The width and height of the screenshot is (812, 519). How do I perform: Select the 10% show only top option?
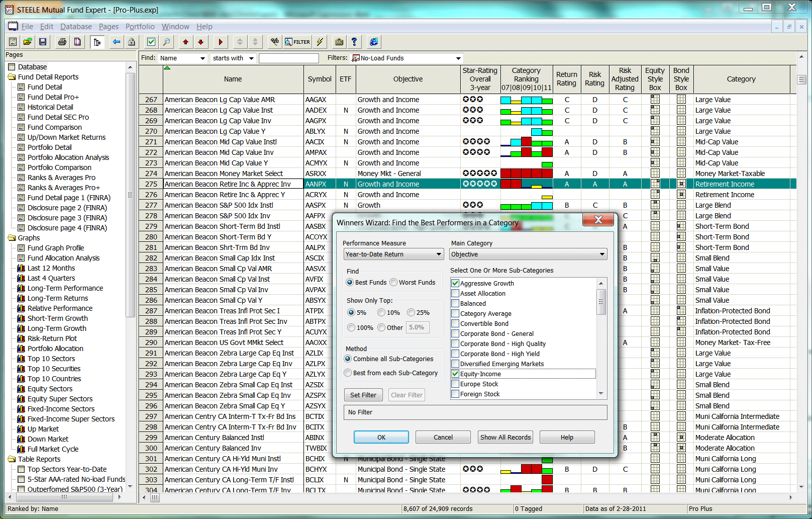pyautogui.click(x=381, y=312)
